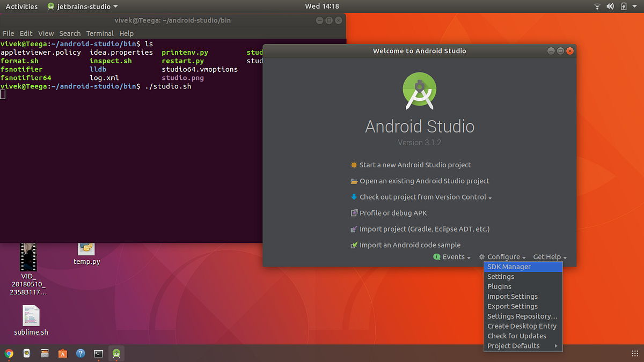Click the Wed 14:18 clock

(x=322, y=6)
